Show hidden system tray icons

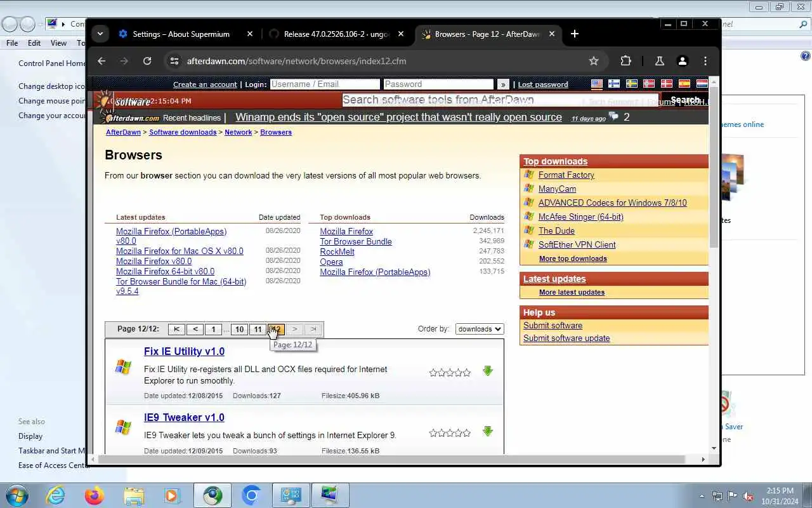pyautogui.click(x=702, y=496)
